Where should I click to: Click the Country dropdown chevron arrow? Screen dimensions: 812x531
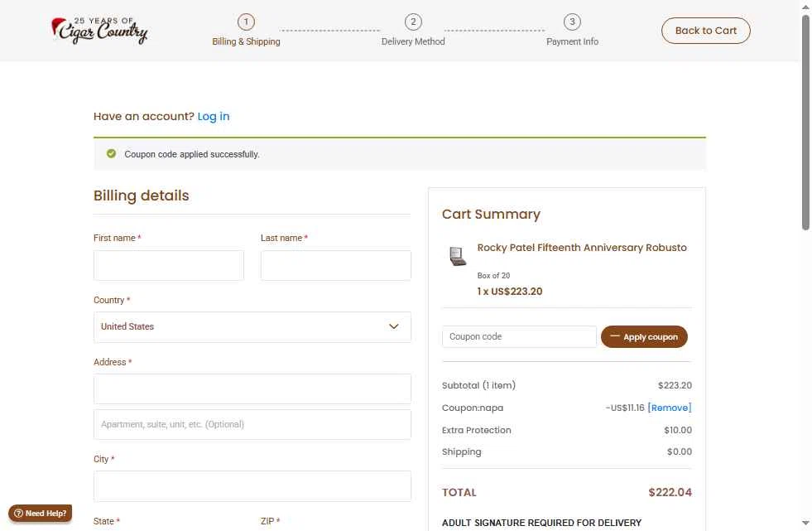pyautogui.click(x=393, y=326)
